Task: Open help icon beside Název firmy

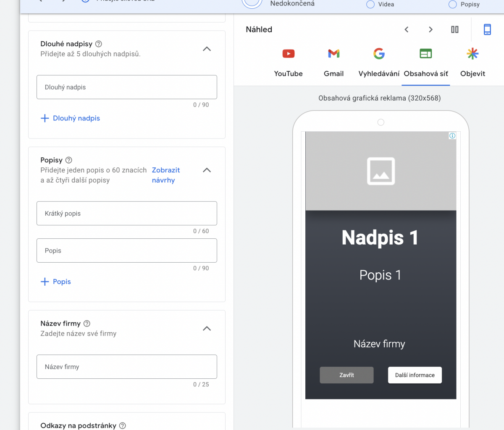Action: point(87,323)
